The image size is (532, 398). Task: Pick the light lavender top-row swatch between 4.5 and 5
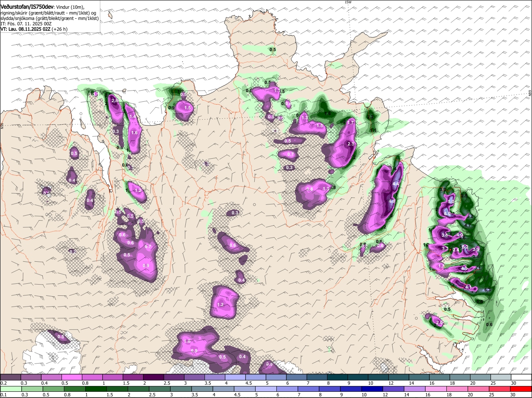click(256, 377)
